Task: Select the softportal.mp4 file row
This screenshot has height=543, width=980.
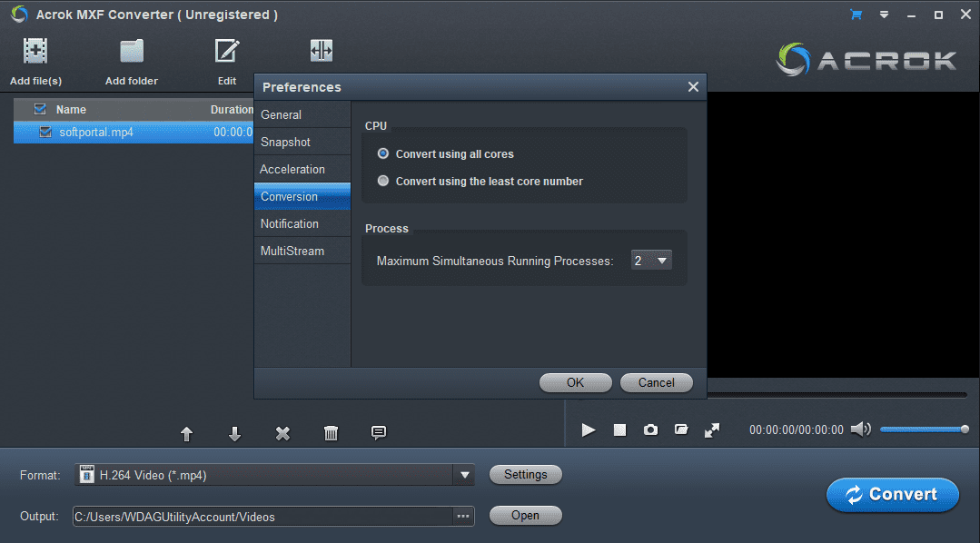Action: click(x=134, y=132)
